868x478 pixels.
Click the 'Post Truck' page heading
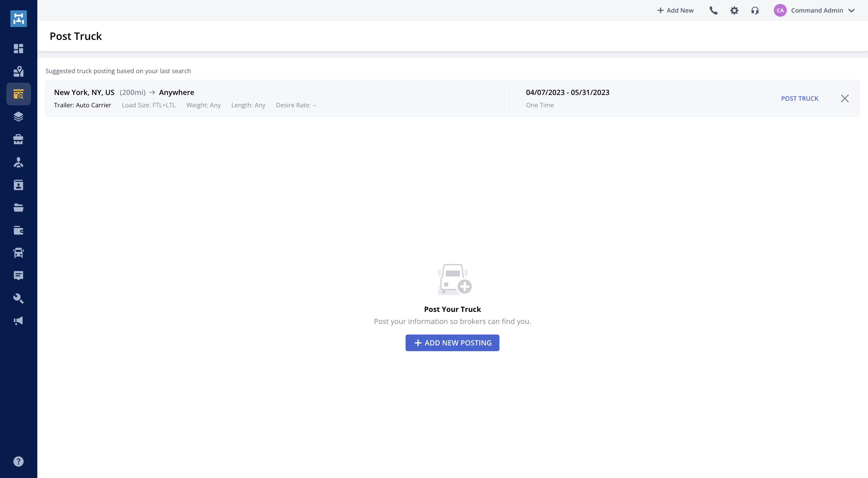click(x=75, y=36)
